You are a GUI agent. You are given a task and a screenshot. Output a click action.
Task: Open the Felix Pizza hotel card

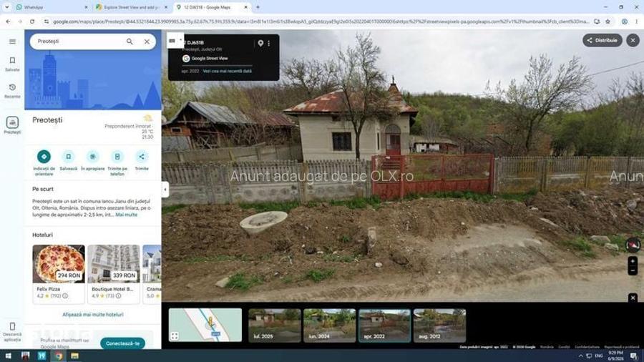click(x=59, y=274)
